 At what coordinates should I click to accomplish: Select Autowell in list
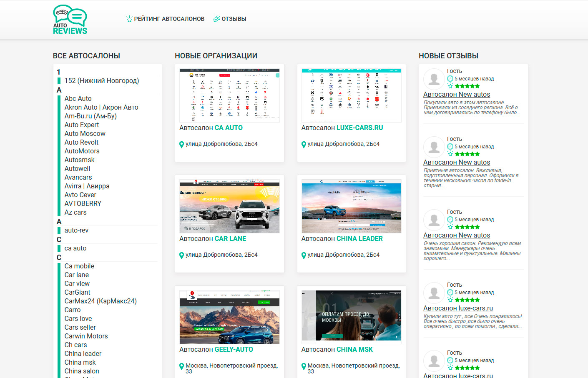[x=77, y=169]
